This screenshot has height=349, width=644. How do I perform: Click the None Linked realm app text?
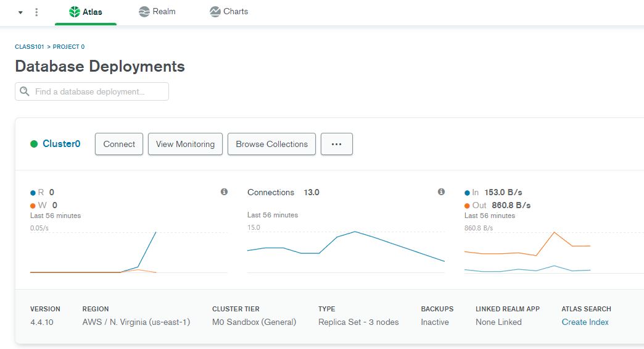point(498,322)
